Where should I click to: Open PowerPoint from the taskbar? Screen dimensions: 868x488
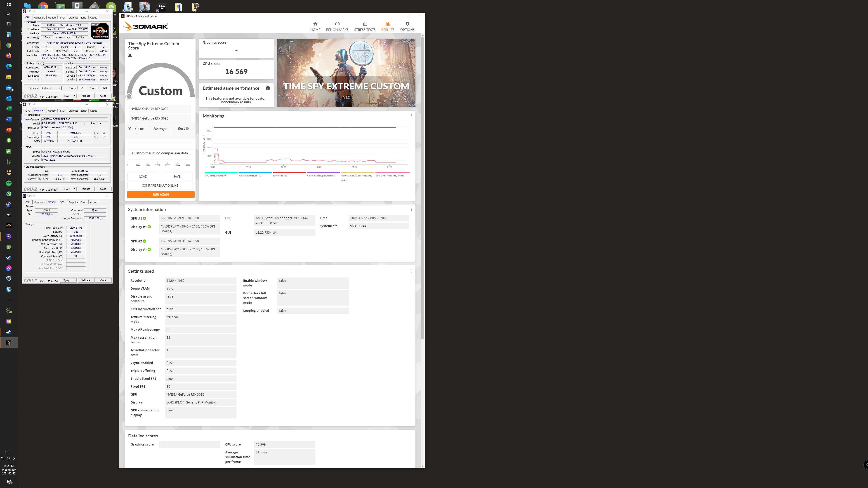tap(9, 130)
